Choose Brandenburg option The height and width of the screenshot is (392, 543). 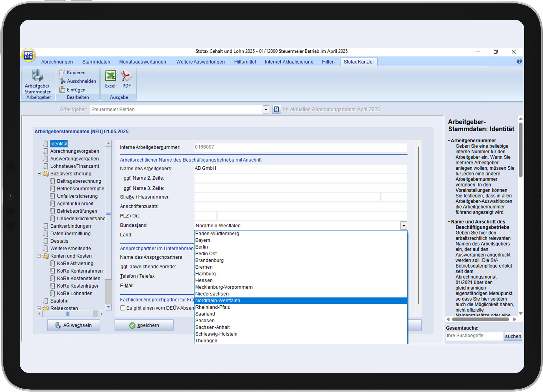(301, 260)
